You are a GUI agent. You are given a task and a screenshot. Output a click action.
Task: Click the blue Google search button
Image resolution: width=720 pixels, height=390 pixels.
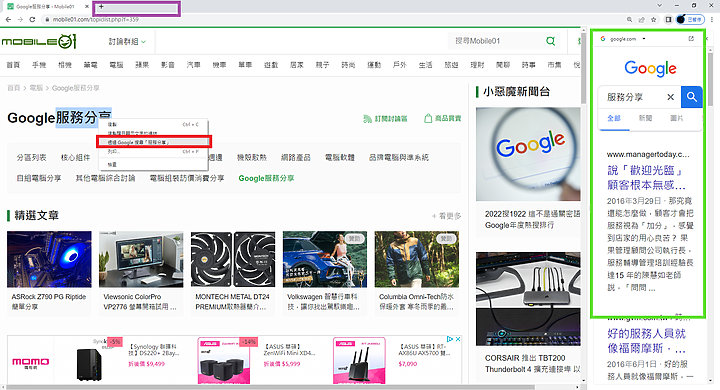point(692,97)
